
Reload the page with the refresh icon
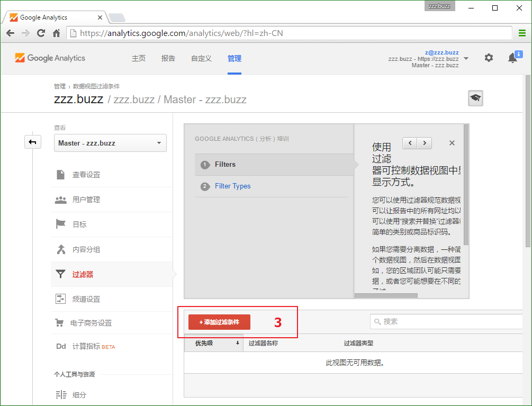tap(41, 33)
